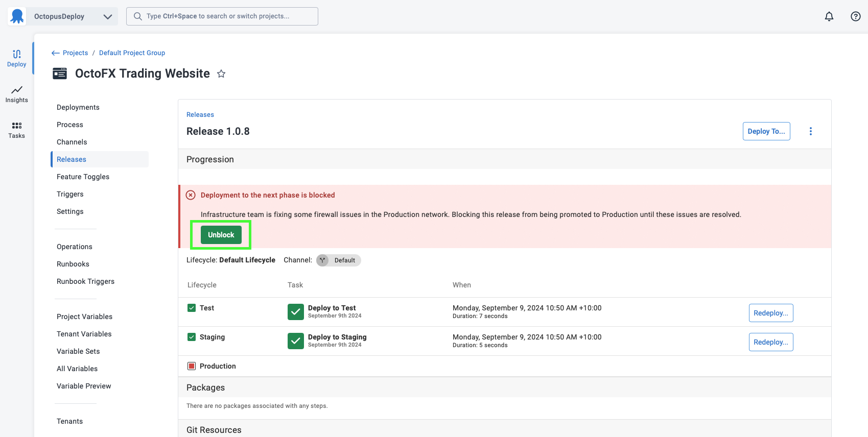Open Runbooks menu item
This screenshot has height=437, width=868.
(x=73, y=264)
